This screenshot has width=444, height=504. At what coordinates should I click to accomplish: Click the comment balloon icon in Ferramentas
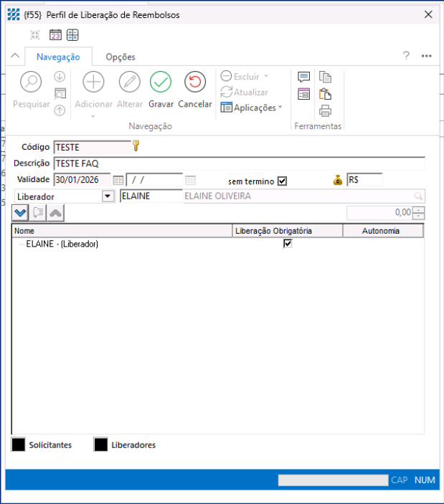pos(303,77)
